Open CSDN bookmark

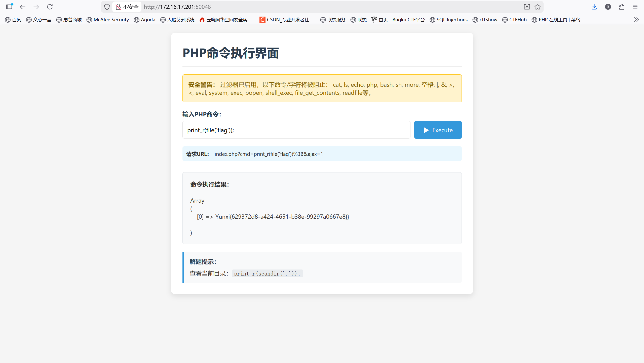pos(286,20)
